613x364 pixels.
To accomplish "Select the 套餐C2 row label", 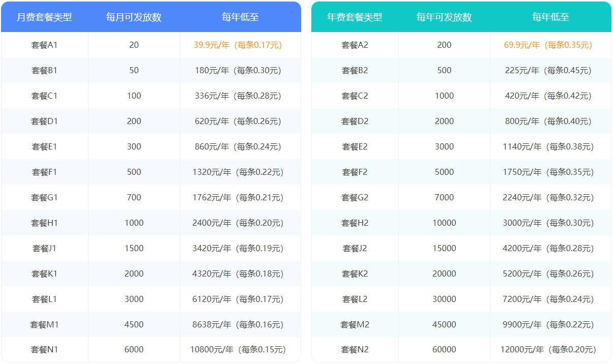I will click(x=355, y=96).
